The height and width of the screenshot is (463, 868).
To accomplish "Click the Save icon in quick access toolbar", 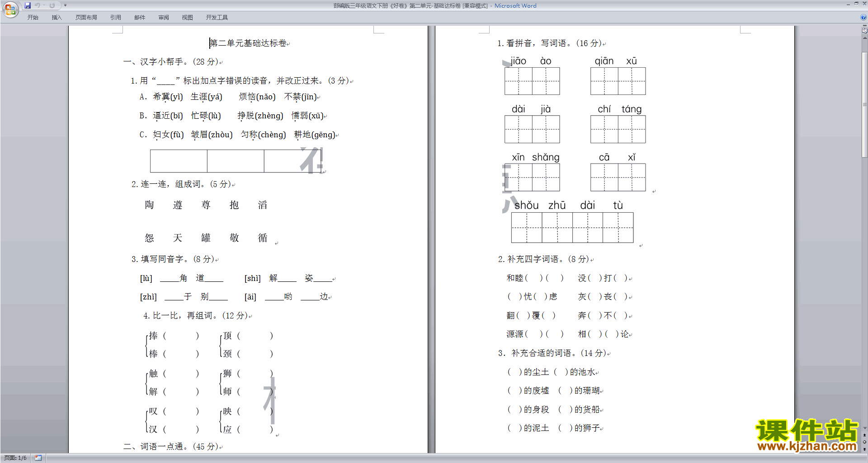I will [x=28, y=5].
